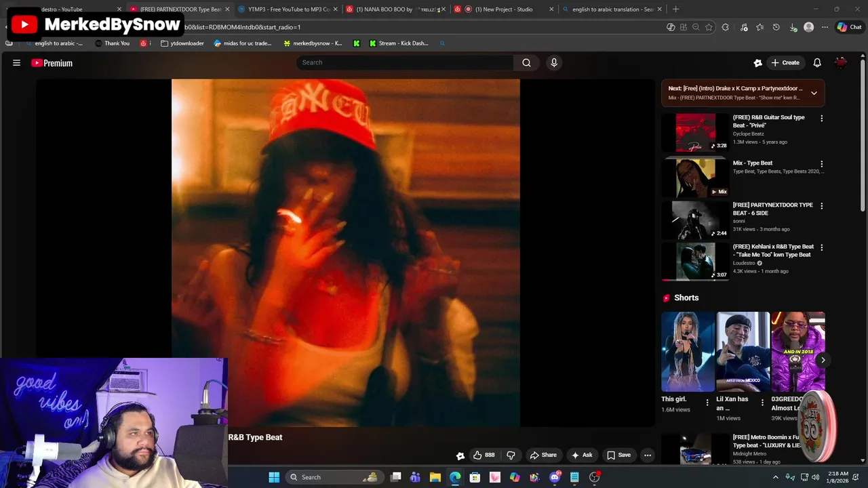The image size is (868, 488).
Task: Open YouTube notifications bell
Action: point(817,62)
